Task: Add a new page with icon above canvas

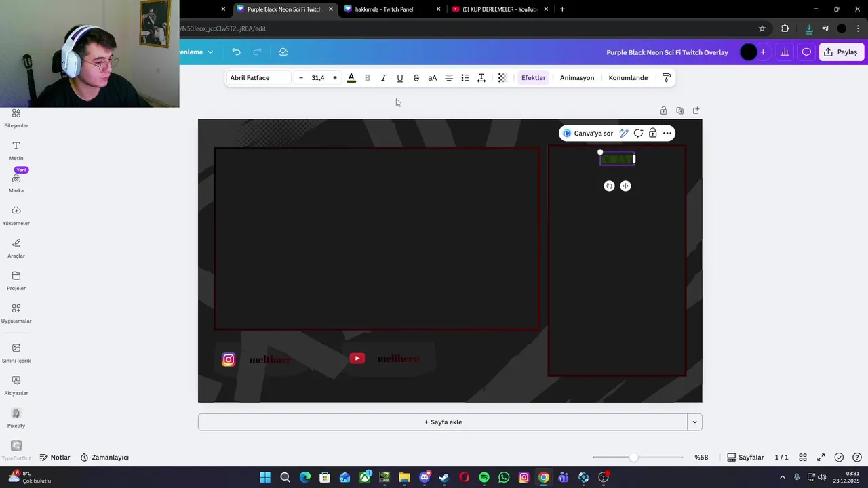Action: click(696, 110)
